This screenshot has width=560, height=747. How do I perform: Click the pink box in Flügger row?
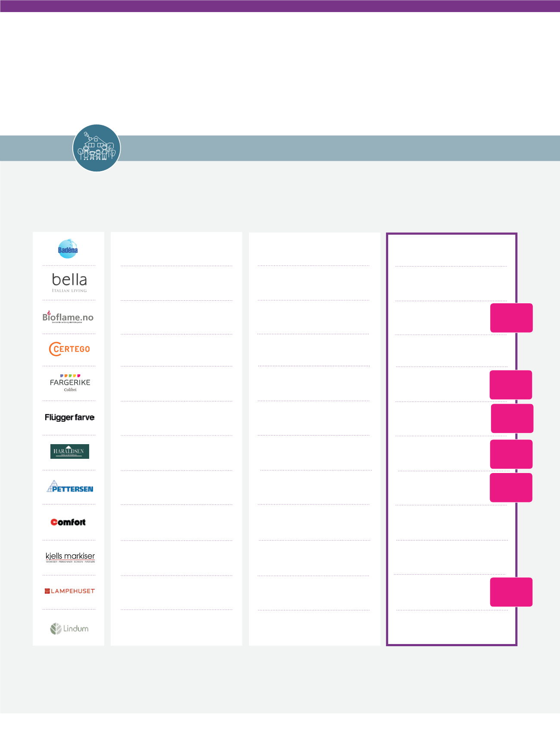pyautogui.click(x=512, y=418)
